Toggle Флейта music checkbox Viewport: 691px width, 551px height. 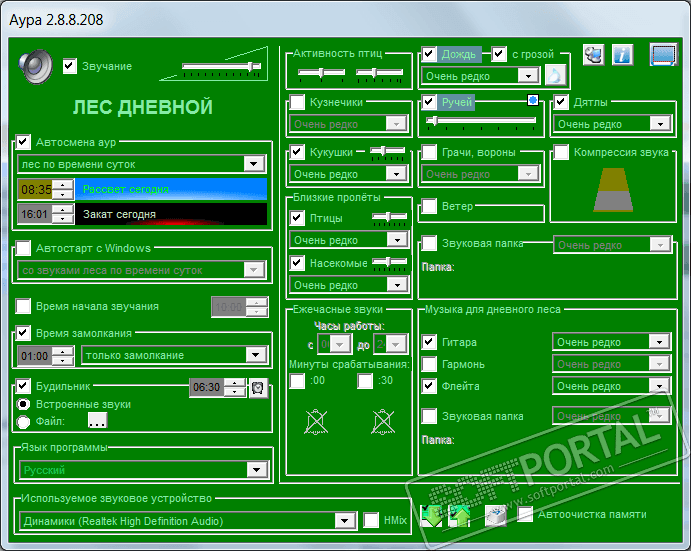(x=429, y=386)
